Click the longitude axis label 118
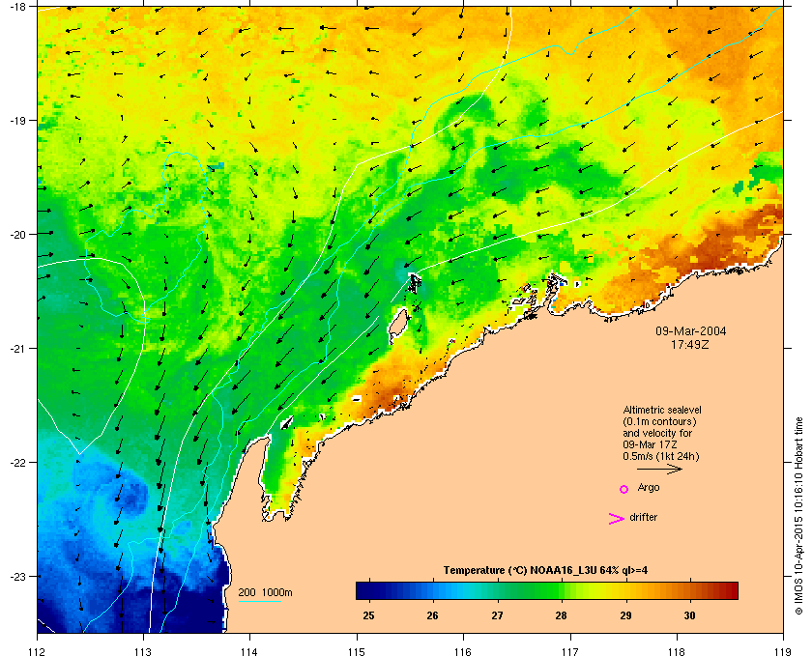This screenshot has height=657, width=812. click(x=677, y=652)
